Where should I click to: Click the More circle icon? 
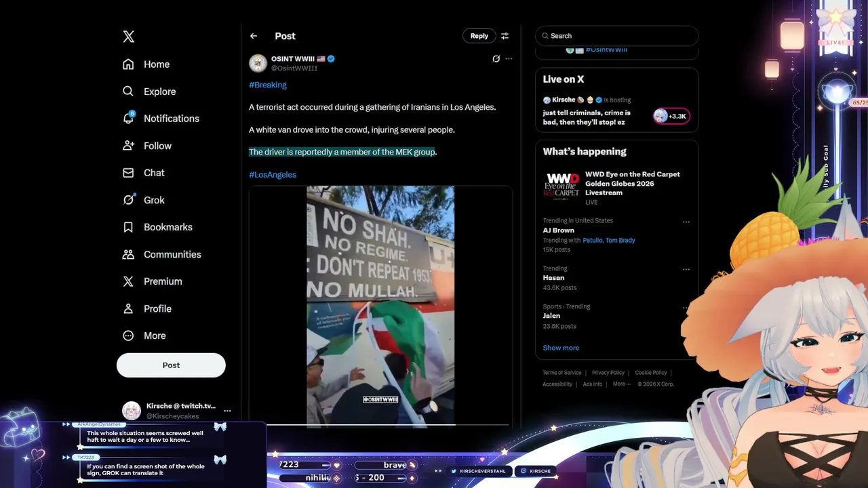[128, 335]
